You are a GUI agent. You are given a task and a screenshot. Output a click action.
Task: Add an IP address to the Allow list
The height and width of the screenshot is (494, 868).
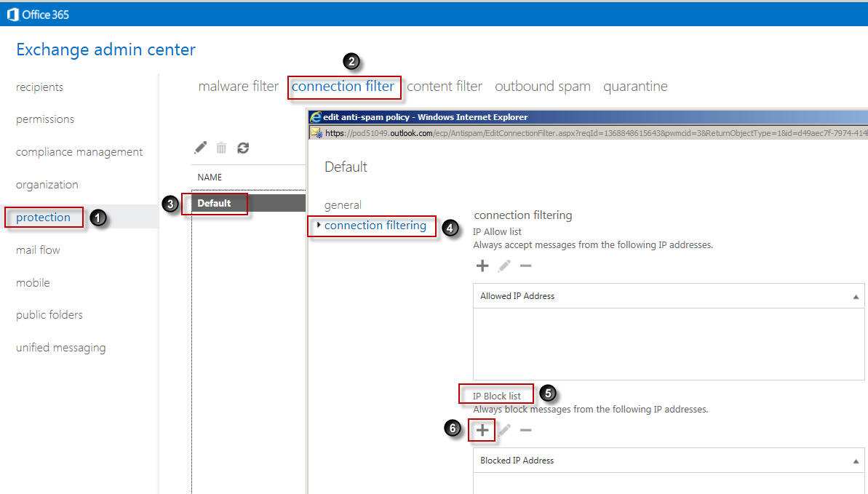point(482,266)
